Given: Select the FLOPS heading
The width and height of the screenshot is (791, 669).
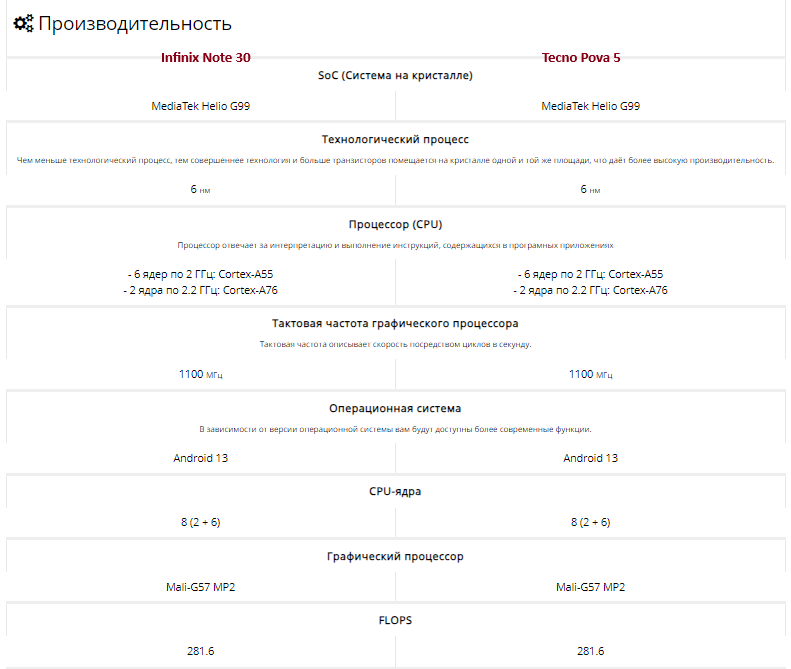Looking at the screenshot, I should pos(395,621).
